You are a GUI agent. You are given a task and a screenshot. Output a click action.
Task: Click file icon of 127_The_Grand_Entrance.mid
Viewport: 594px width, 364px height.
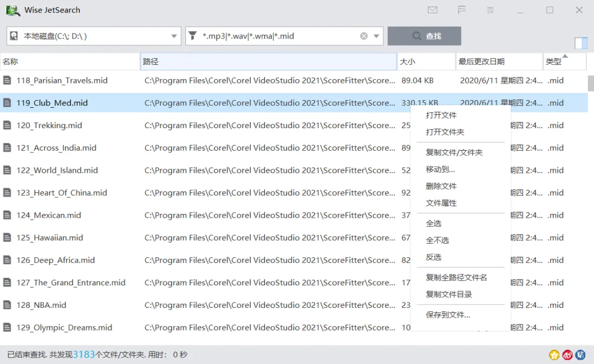pos(7,282)
